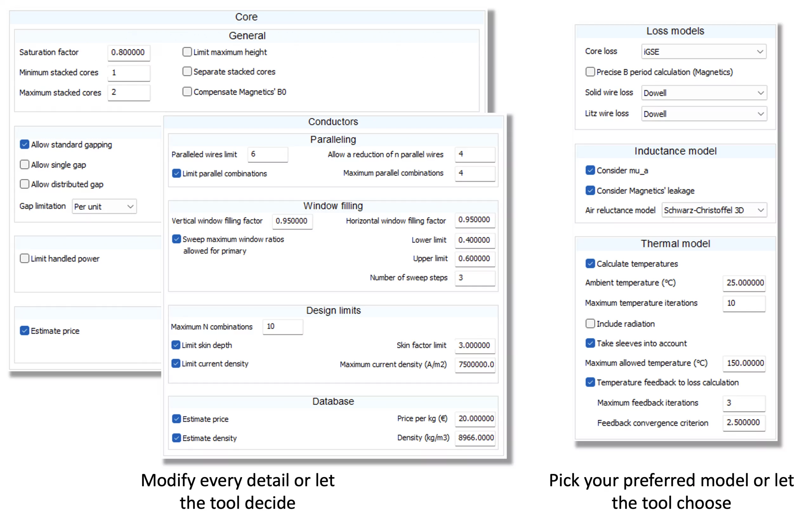Click Ambient temperature value field

click(744, 283)
